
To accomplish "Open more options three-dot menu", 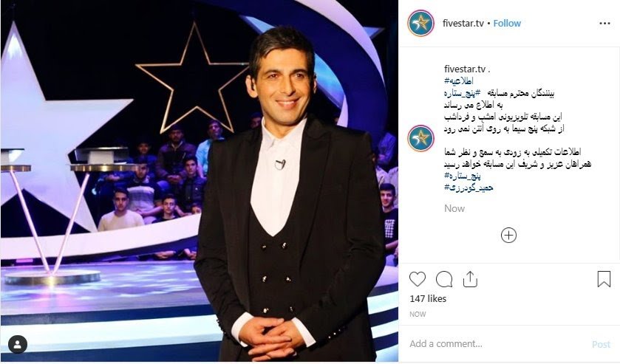I will pos(604,24).
